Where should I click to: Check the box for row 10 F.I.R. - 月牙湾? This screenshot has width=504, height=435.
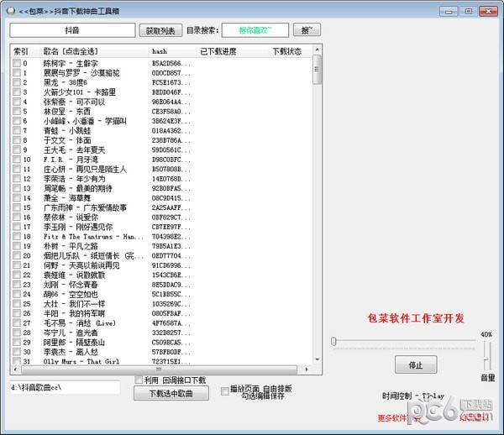point(17,160)
